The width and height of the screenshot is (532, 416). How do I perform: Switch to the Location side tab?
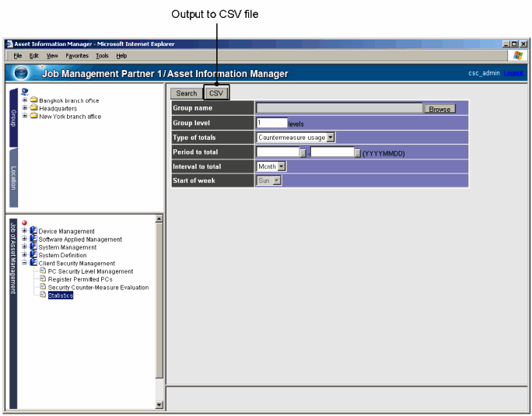13,177
